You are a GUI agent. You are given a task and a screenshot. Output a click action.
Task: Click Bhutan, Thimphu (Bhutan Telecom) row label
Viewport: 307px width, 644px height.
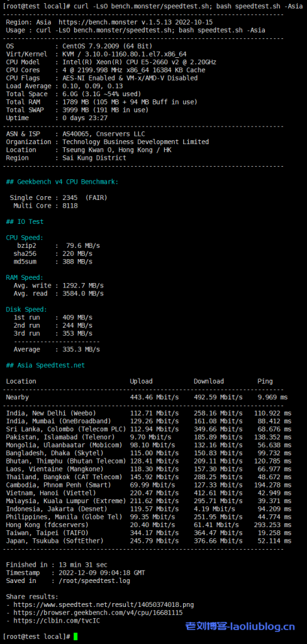[66, 461]
